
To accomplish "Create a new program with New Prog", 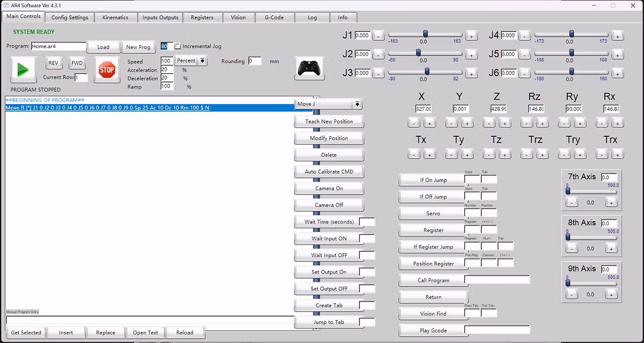I will [138, 47].
